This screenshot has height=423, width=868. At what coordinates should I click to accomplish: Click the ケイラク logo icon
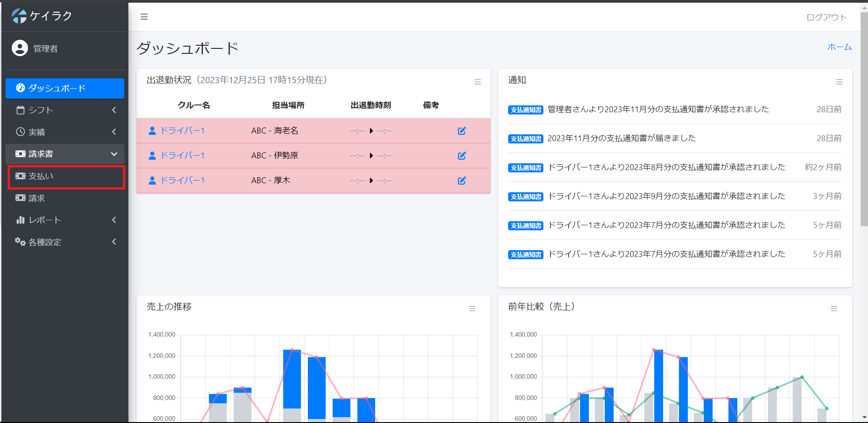click(x=19, y=16)
